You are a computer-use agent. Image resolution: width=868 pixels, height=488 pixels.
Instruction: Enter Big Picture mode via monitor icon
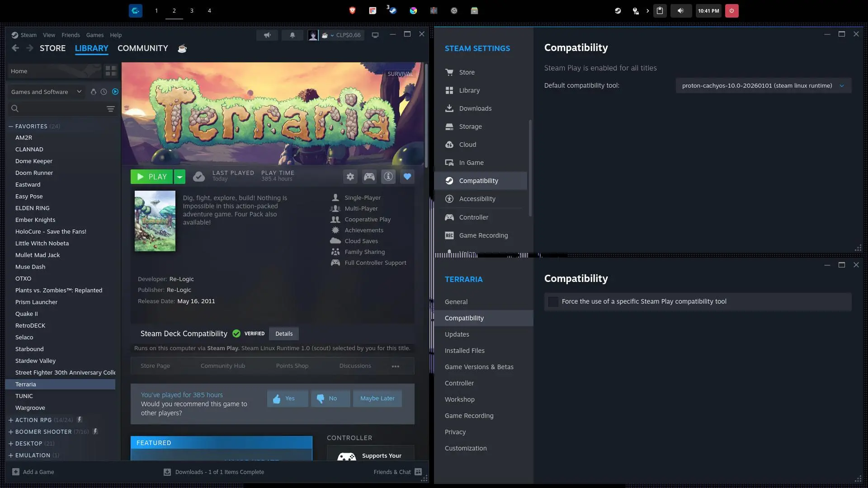pyautogui.click(x=375, y=35)
